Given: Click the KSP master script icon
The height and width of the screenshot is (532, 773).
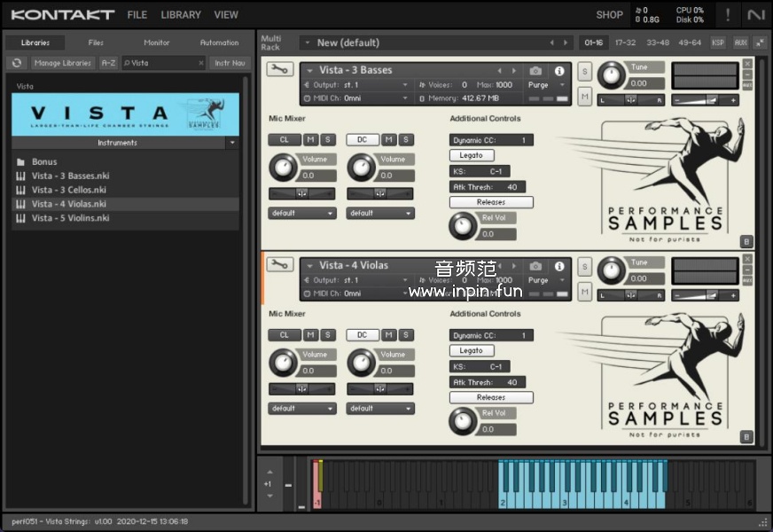Looking at the screenshot, I should 718,43.
